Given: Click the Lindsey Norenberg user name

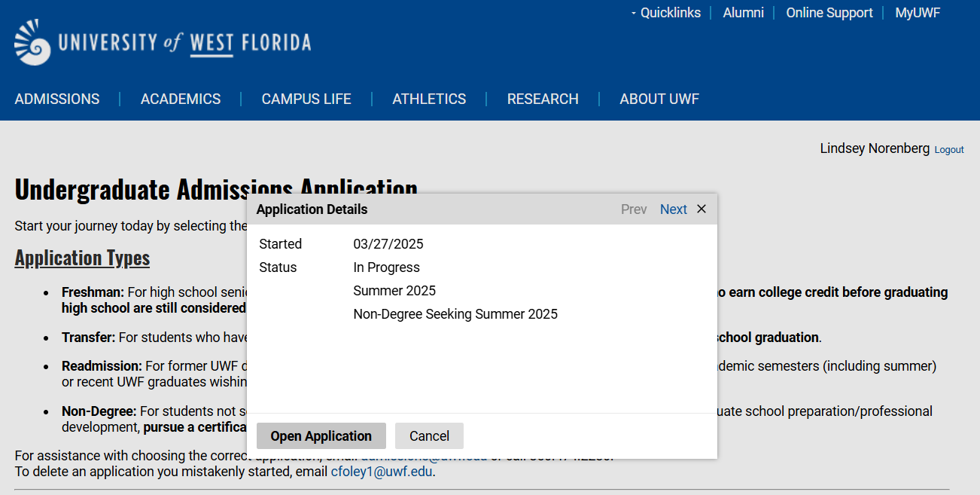Looking at the screenshot, I should coord(875,148).
